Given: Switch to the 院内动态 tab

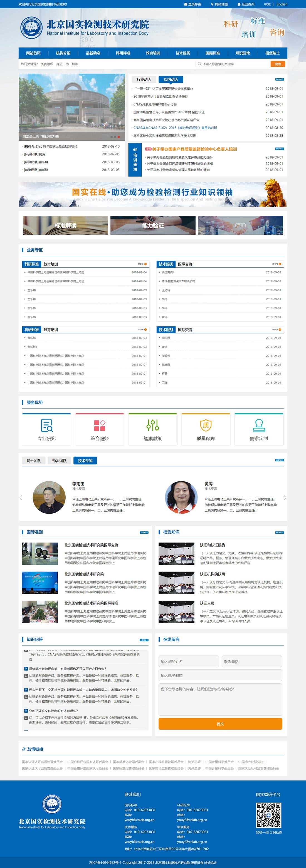Looking at the screenshot, I should point(171,79).
